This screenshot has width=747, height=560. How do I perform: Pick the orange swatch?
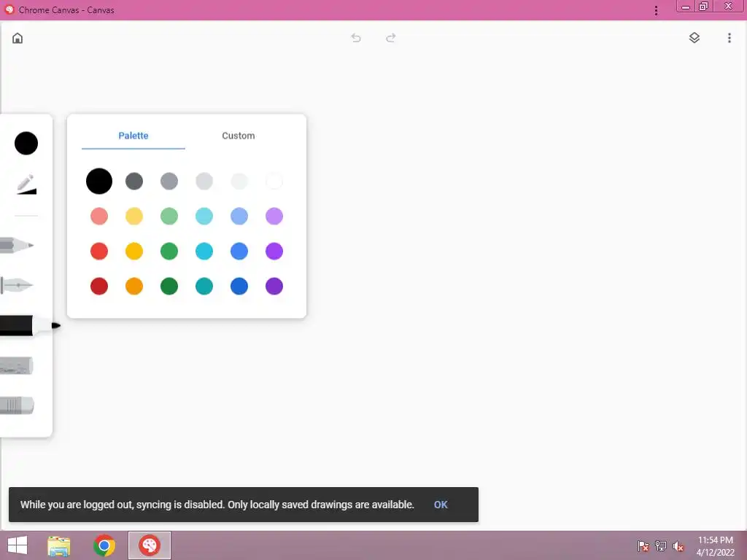[134, 286]
